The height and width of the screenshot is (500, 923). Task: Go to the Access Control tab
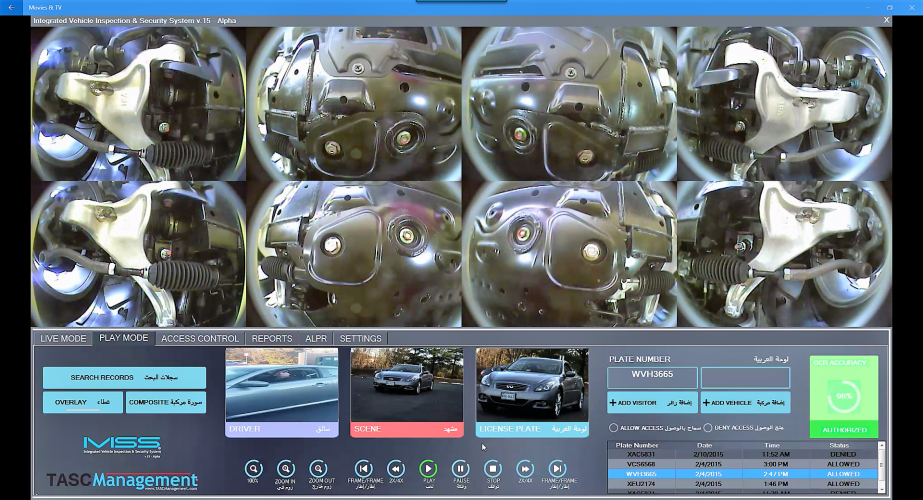(x=200, y=339)
